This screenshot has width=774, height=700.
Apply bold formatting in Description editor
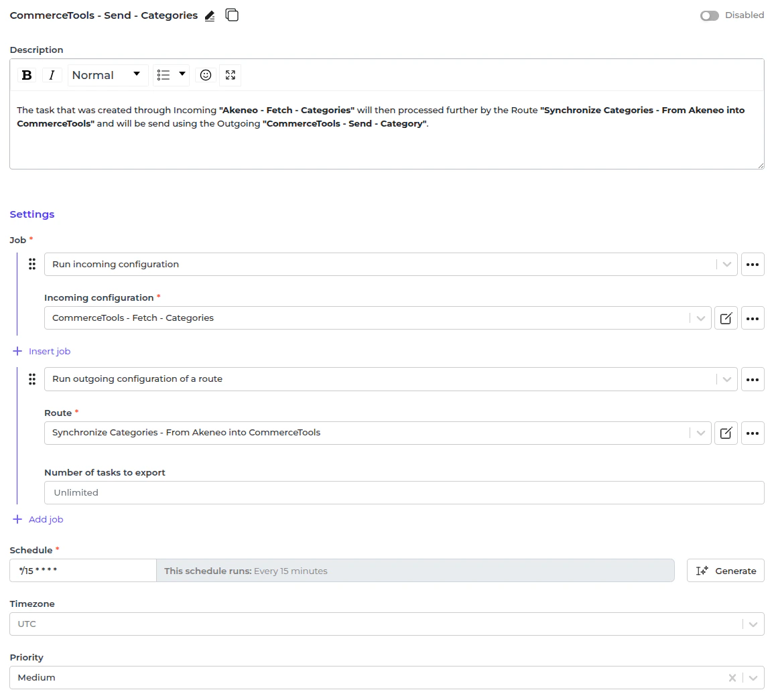27,75
